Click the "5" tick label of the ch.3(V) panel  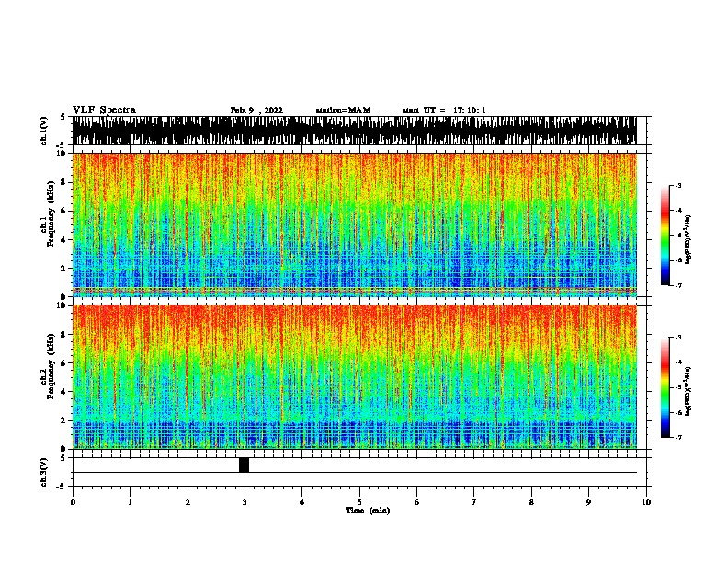(63, 458)
